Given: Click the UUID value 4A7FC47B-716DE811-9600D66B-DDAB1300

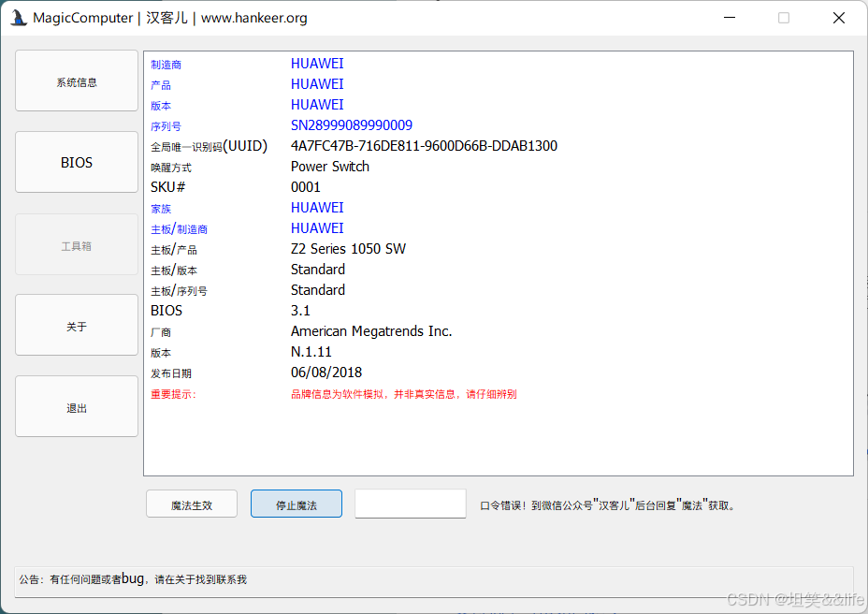Looking at the screenshot, I should coord(424,146).
